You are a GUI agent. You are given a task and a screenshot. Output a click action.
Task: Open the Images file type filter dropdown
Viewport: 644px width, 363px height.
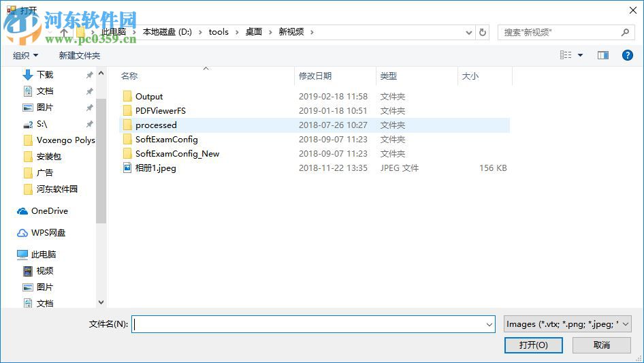tap(567, 324)
